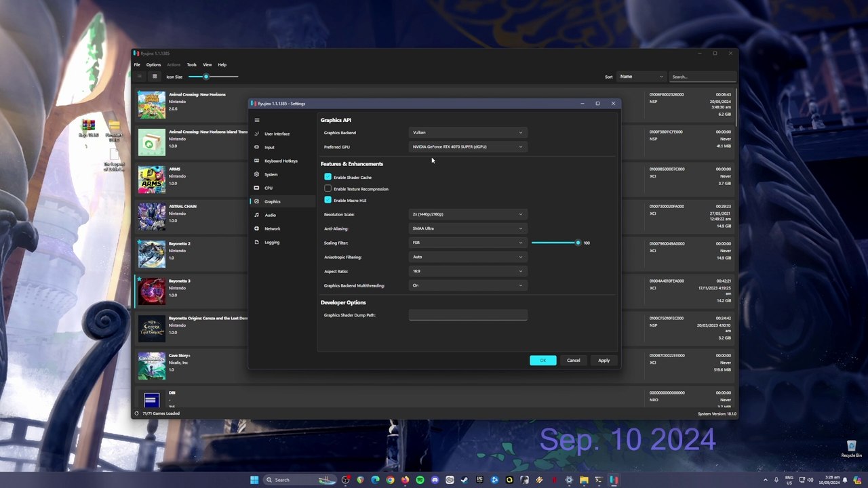Switch main window to list view

point(139,77)
